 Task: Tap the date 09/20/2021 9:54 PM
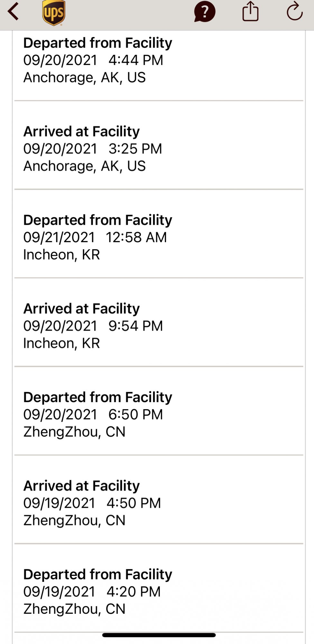[x=93, y=326]
